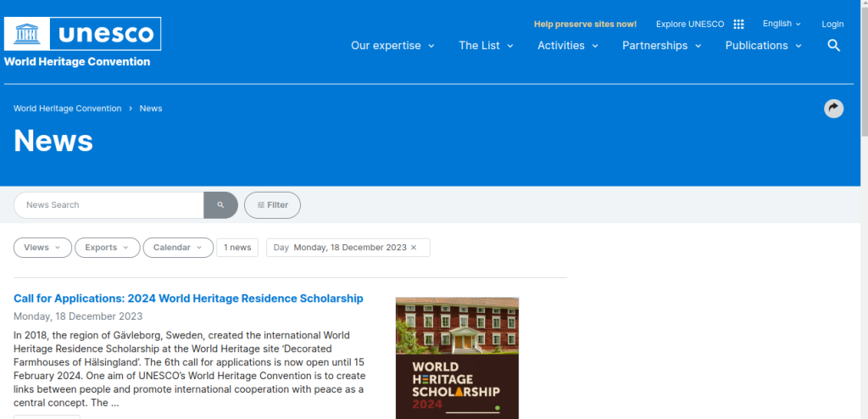Remove the Monday, 18 December 2023 day filter

[414, 248]
